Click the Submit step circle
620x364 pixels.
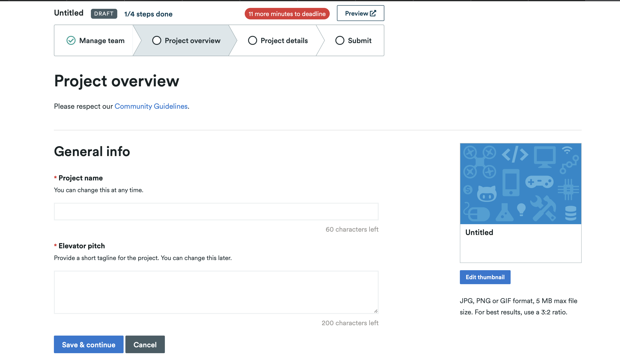click(339, 40)
